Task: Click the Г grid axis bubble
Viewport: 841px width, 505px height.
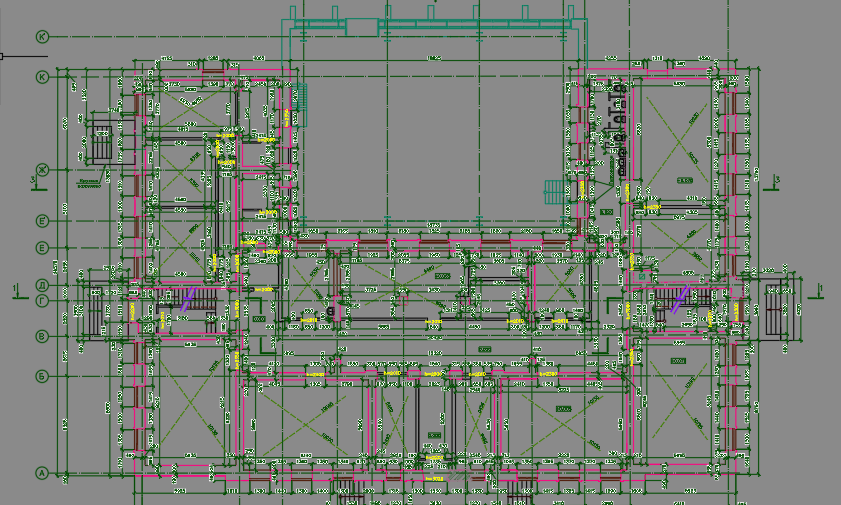Action: (x=42, y=300)
